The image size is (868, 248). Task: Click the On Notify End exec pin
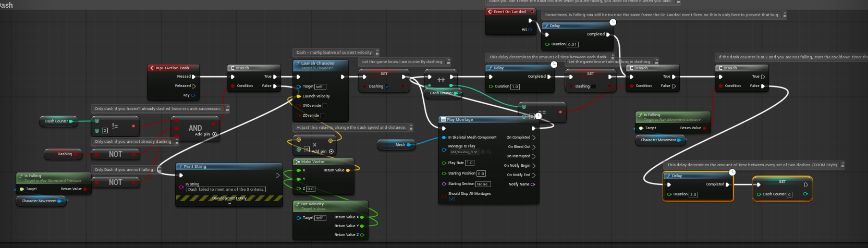tap(533, 175)
